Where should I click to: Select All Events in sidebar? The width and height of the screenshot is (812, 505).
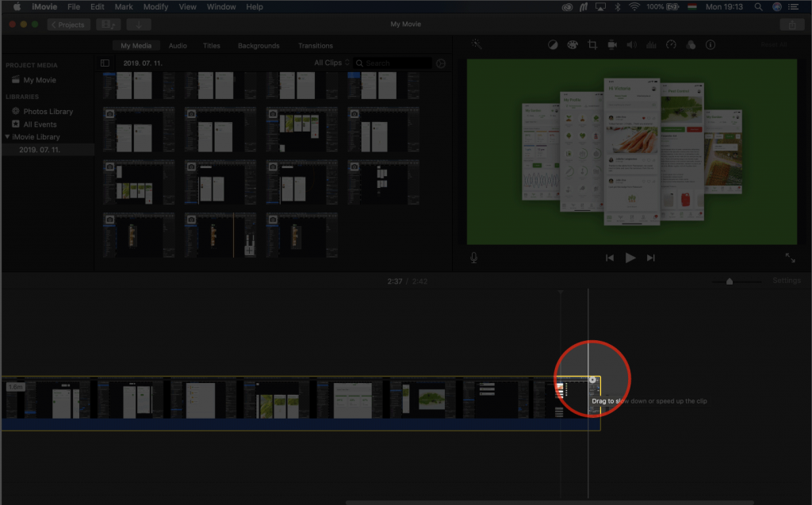coord(40,124)
